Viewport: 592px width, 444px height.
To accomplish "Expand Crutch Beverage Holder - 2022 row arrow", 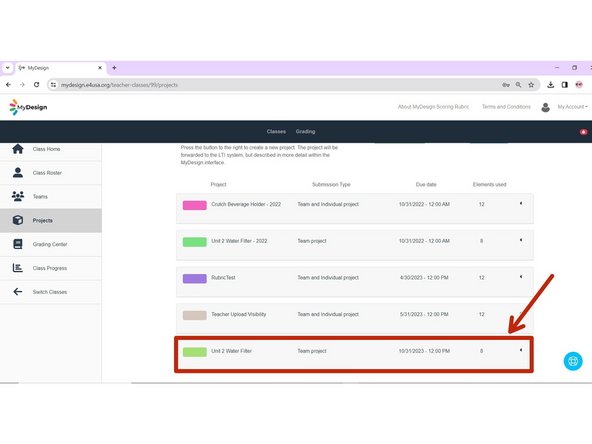I will pos(521,204).
